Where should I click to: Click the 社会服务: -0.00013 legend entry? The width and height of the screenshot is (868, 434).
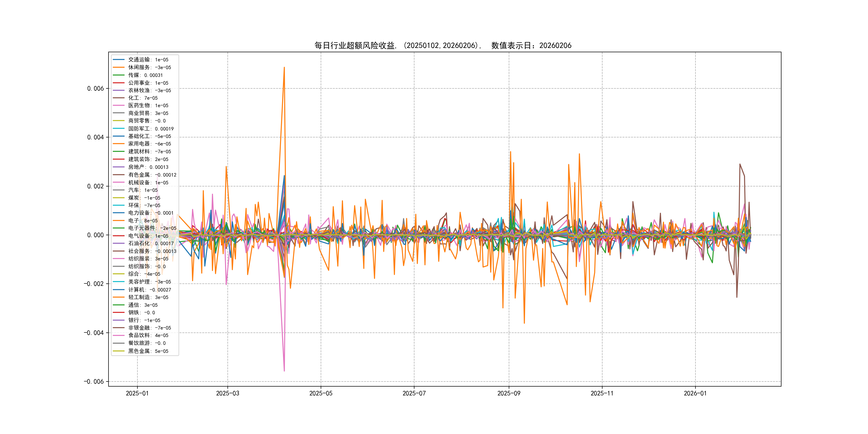pos(152,251)
